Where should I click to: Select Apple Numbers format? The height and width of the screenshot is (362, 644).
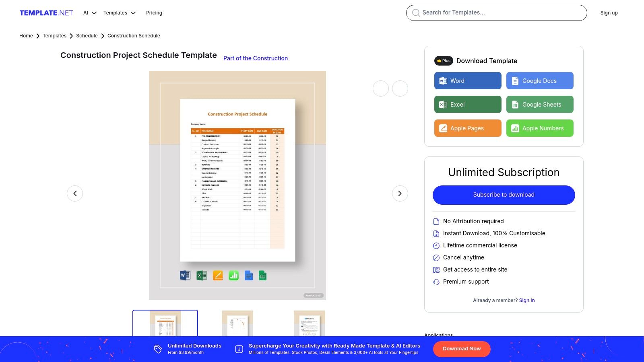point(539,128)
